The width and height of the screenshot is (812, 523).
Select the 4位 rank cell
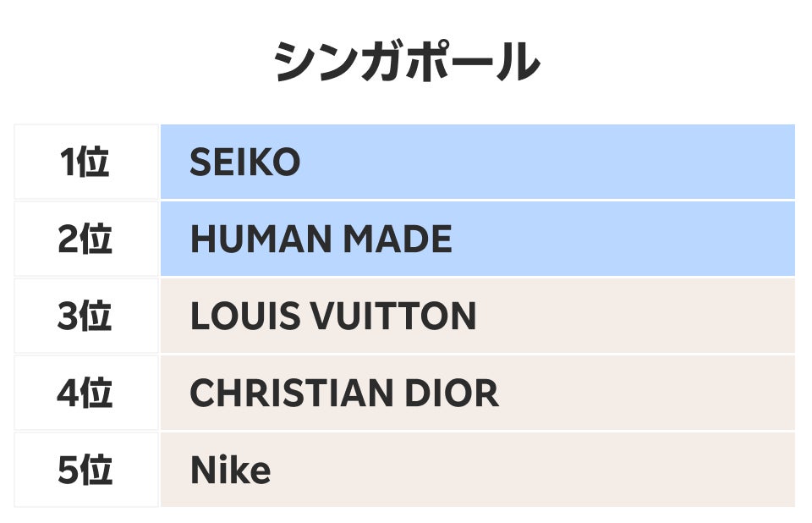coord(85,394)
